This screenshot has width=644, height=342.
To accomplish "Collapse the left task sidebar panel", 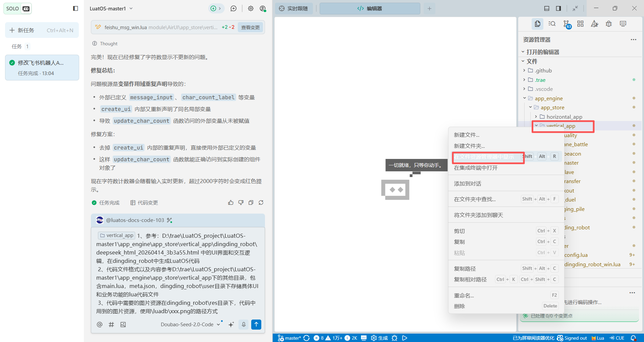I will point(75,8).
